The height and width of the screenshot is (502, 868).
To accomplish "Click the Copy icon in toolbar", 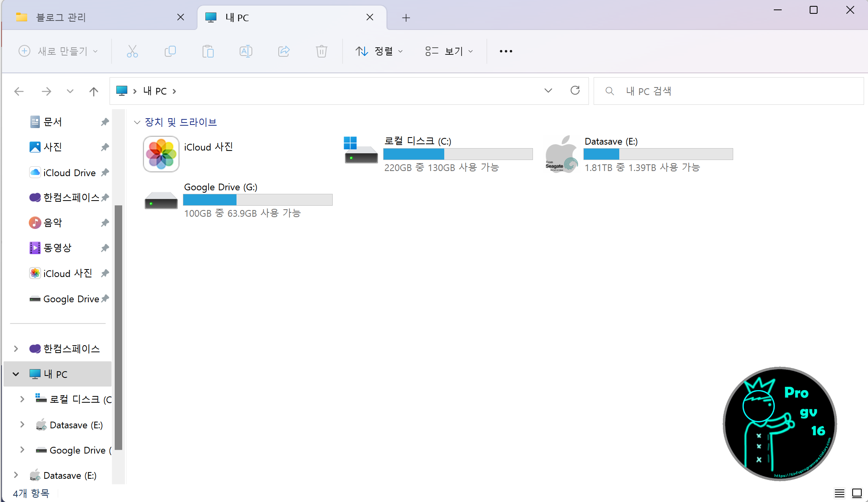I will point(170,51).
